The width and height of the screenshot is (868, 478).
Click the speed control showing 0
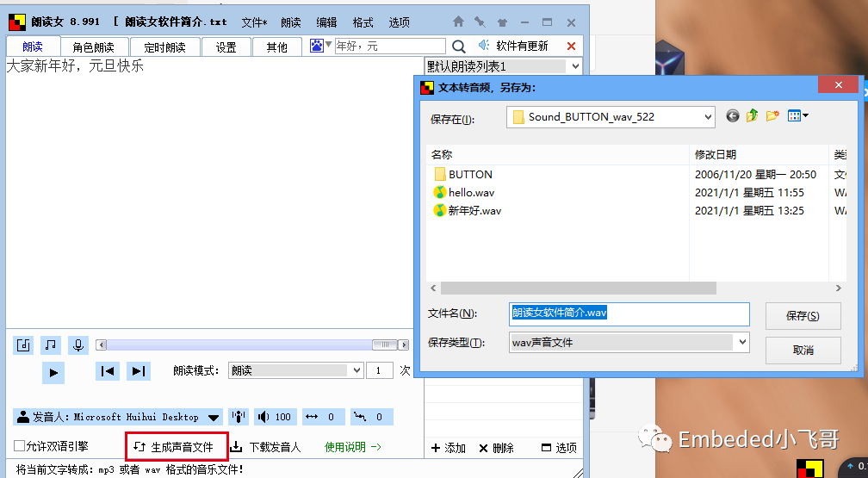pyautogui.click(x=324, y=417)
